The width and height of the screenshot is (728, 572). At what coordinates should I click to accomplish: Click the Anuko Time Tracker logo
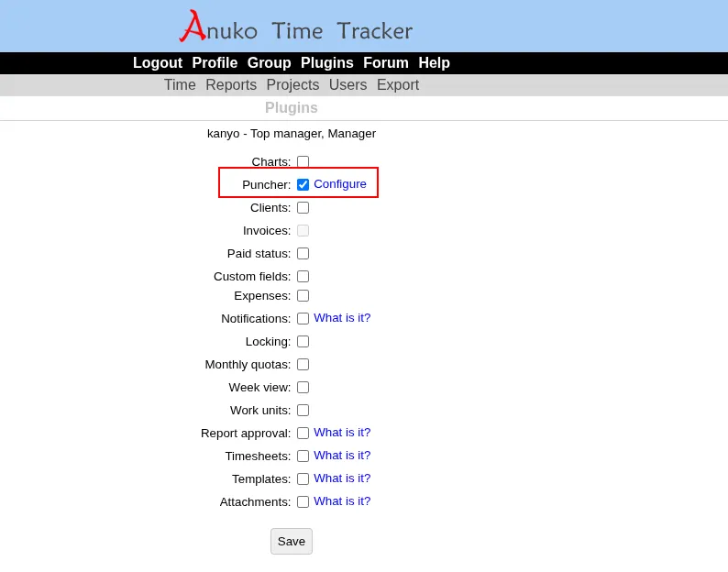[x=296, y=27]
